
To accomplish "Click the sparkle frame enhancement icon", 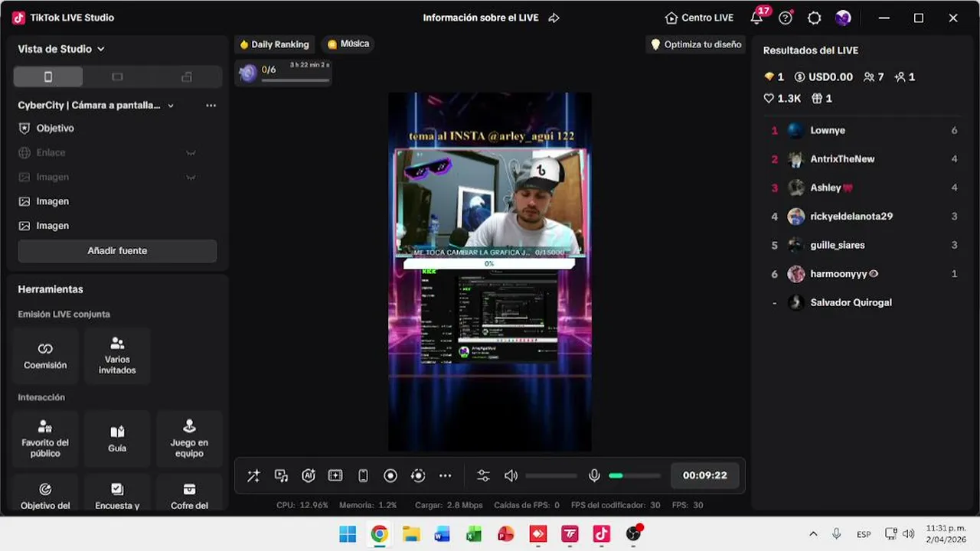I will coord(335,476).
